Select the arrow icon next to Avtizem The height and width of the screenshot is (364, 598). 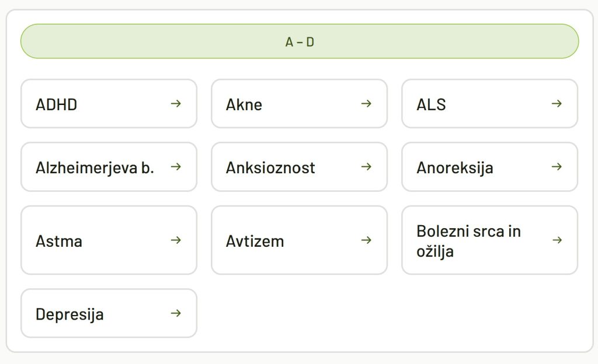point(366,240)
